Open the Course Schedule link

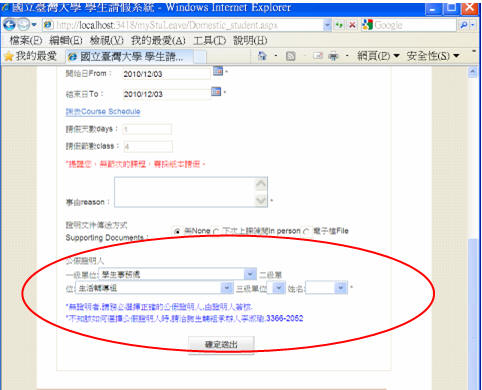point(103,112)
